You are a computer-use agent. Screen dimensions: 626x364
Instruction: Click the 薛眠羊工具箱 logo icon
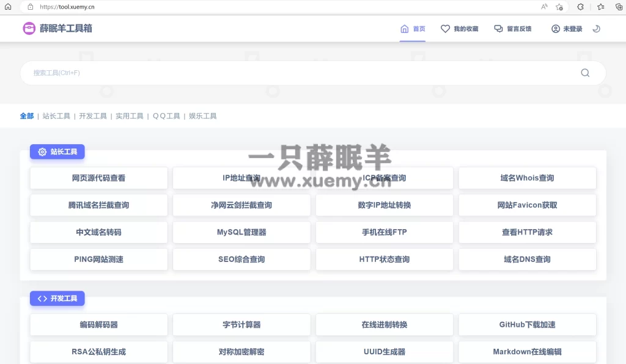point(29,28)
